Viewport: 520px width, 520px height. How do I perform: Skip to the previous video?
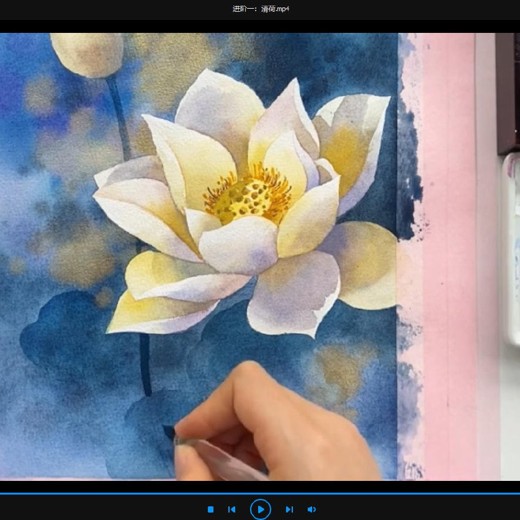coord(231,509)
